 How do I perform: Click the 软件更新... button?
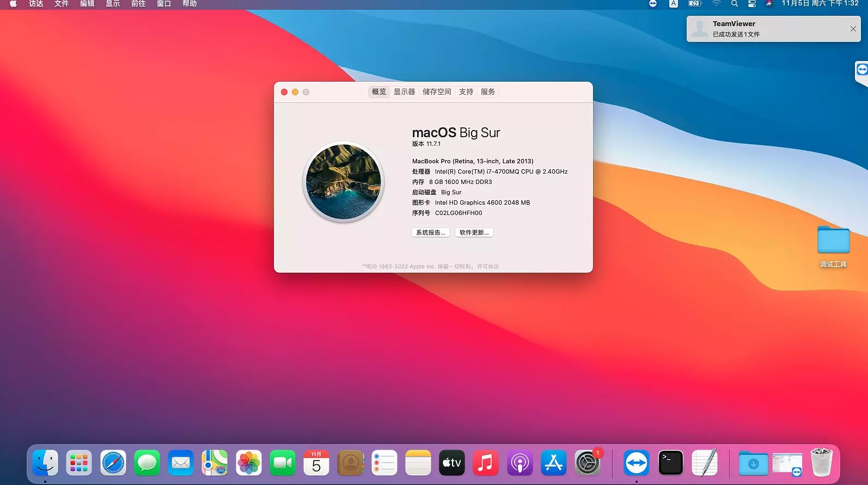[474, 232]
